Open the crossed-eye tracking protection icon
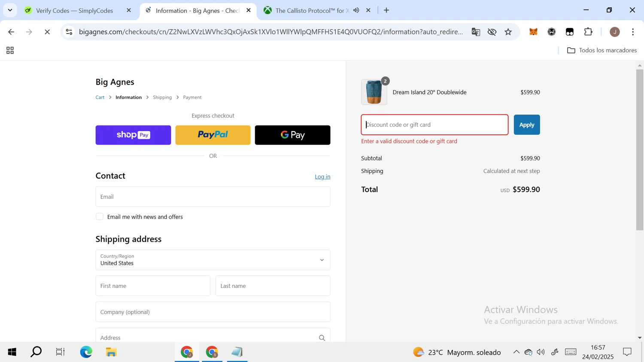The height and width of the screenshot is (362, 644). pos(492,32)
